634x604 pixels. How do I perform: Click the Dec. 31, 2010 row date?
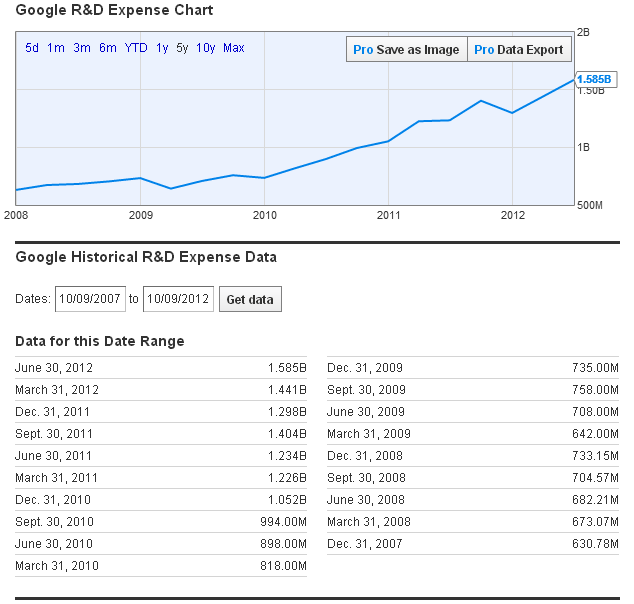point(53,500)
